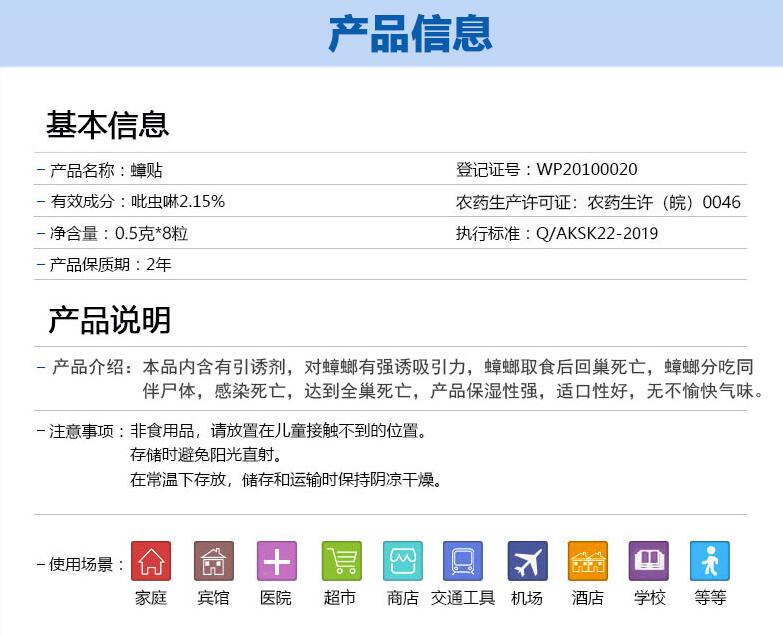Click the purple 学校 book icon
This screenshot has width=783, height=636.
(x=649, y=561)
